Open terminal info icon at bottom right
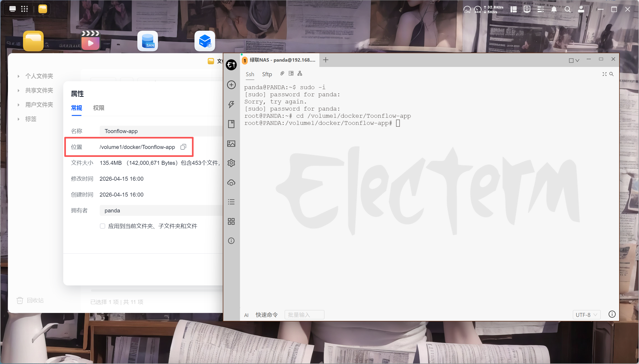 point(612,314)
